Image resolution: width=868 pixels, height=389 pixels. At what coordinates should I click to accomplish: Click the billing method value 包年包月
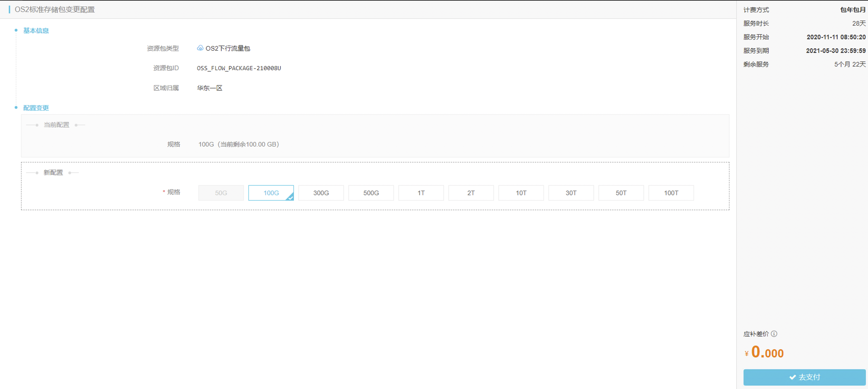coord(853,10)
